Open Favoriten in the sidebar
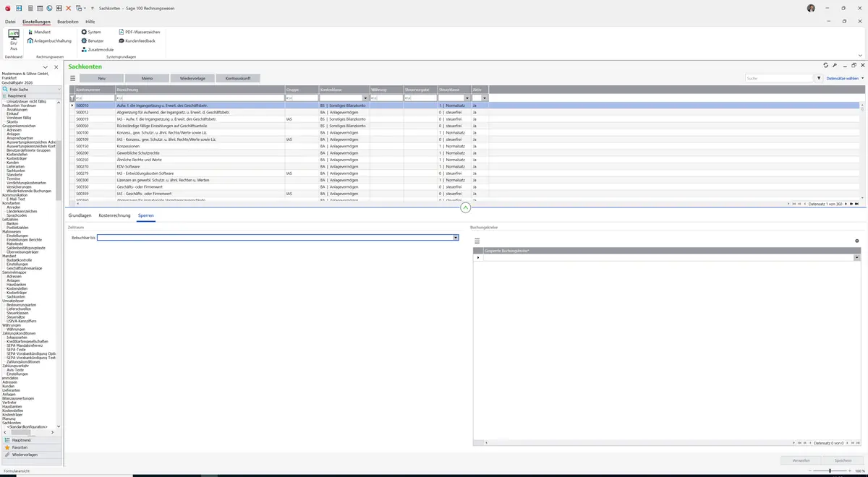Viewport: 868px width, 477px height. (x=31, y=447)
